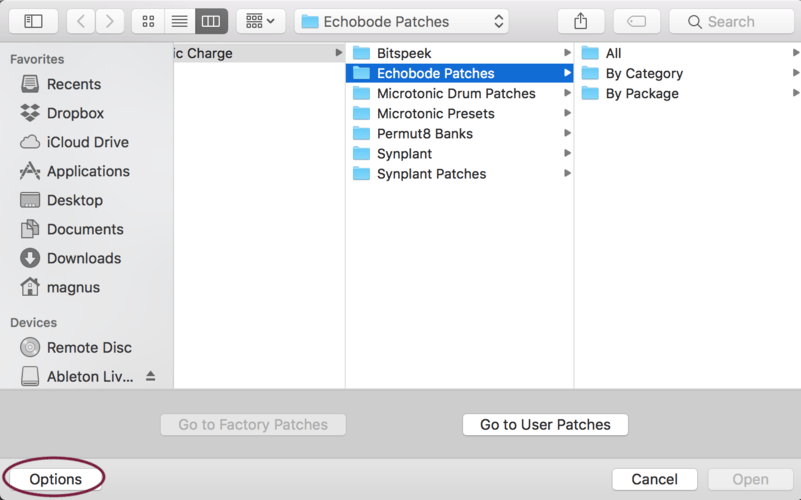
Task: Select the Synplant folder
Action: point(459,154)
